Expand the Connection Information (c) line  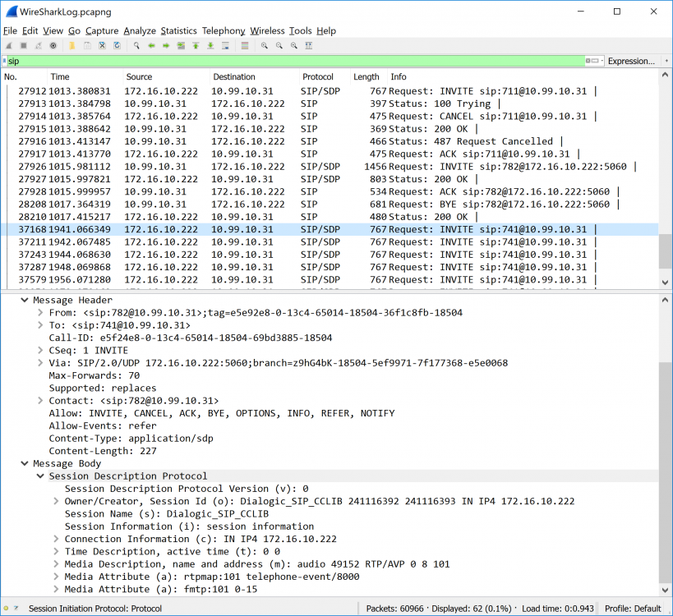click(56, 540)
